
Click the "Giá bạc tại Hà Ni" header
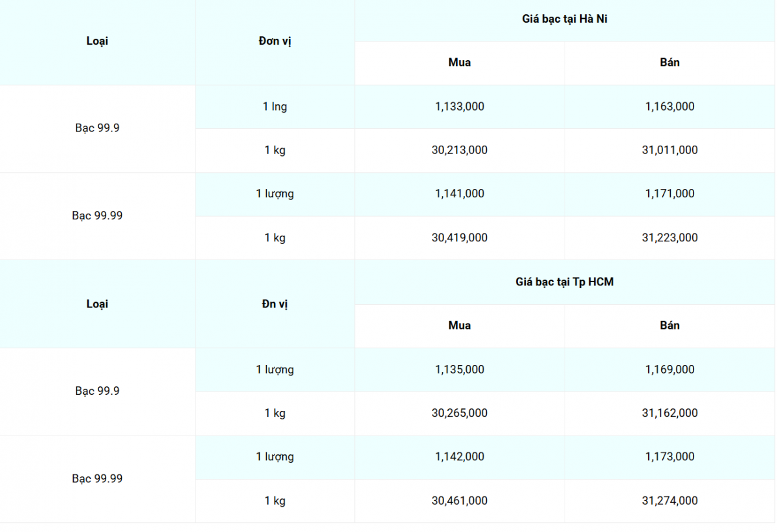coord(565,19)
